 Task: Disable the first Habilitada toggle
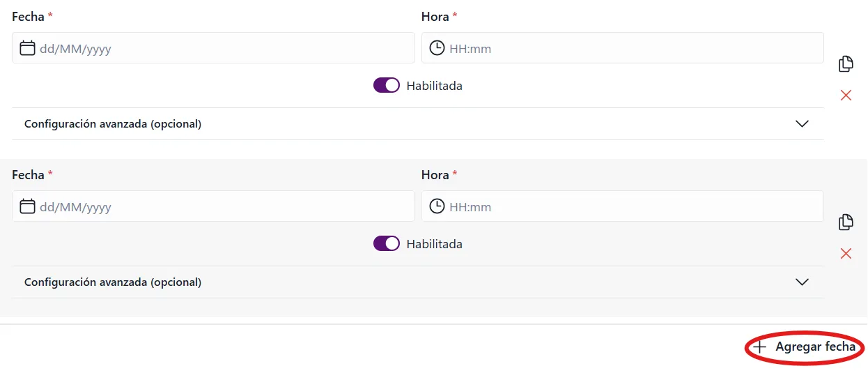coord(387,86)
